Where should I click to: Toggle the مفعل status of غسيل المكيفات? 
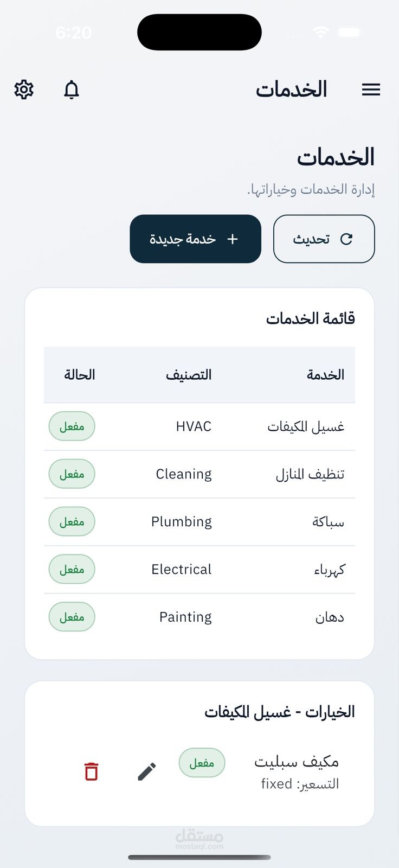tap(72, 426)
